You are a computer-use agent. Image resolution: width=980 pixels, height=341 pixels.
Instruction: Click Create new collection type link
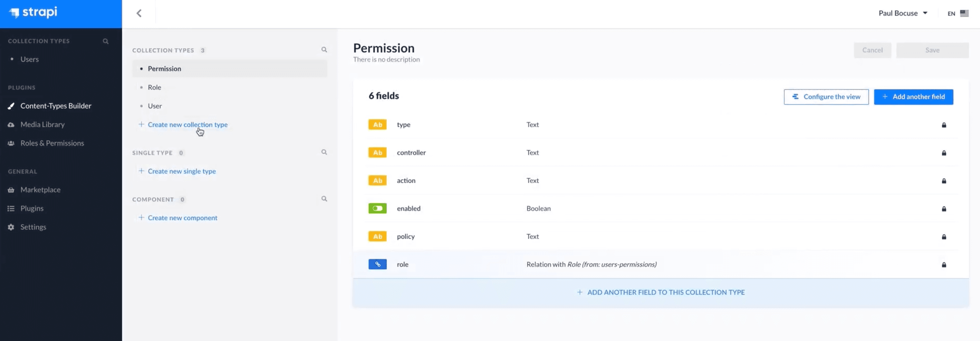(x=187, y=124)
